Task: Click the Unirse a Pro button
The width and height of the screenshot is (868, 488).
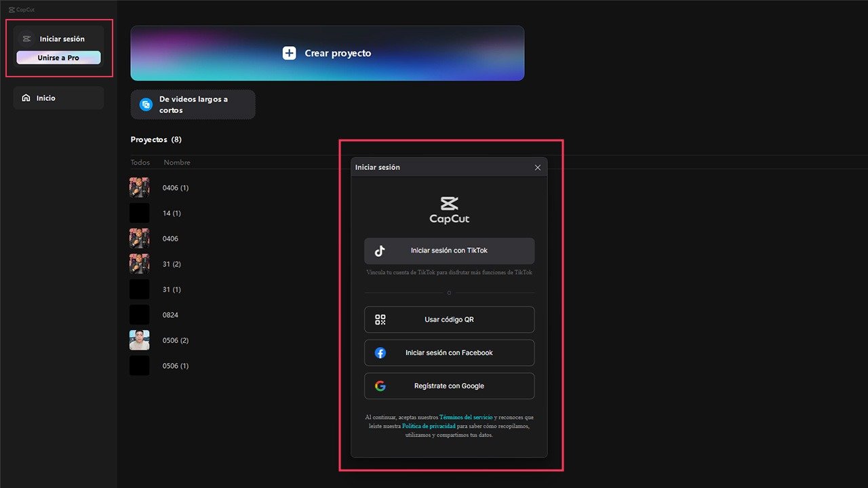Action: click(x=58, y=58)
